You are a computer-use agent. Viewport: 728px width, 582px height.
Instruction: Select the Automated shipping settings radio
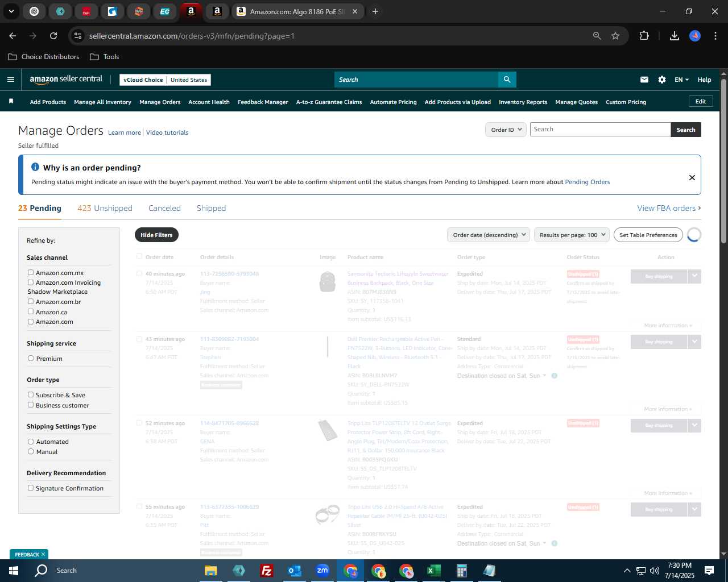(31, 441)
